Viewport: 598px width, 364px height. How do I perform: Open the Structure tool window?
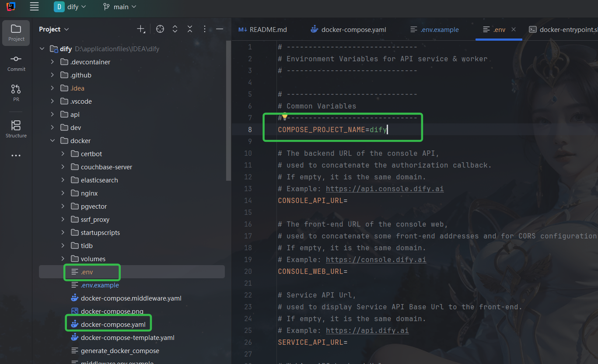pyautogui.click(x=16, y=129)
